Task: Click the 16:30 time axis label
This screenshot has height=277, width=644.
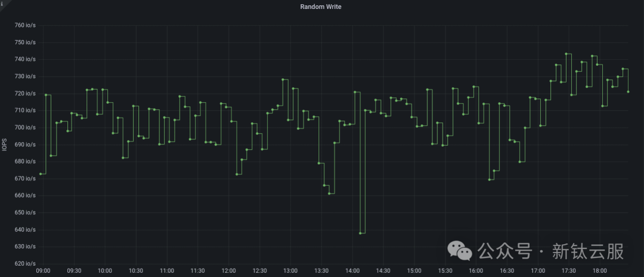Action: (507, 271)
